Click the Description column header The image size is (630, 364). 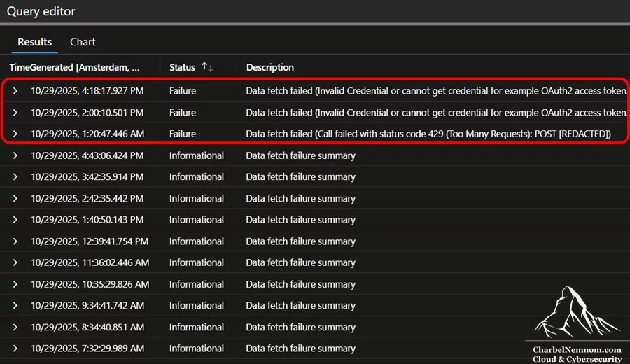[270, 67]
